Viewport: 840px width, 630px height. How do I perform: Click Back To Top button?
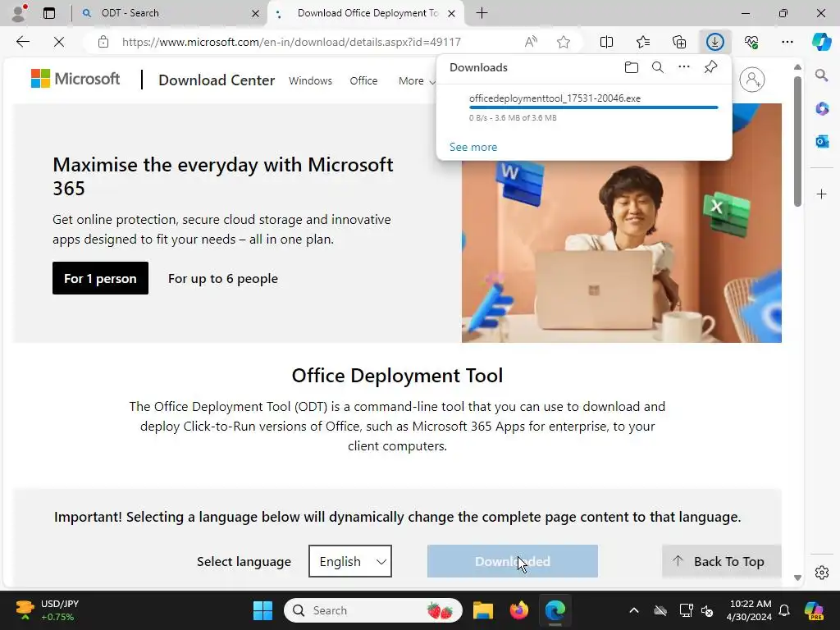(x=722, y=561)
